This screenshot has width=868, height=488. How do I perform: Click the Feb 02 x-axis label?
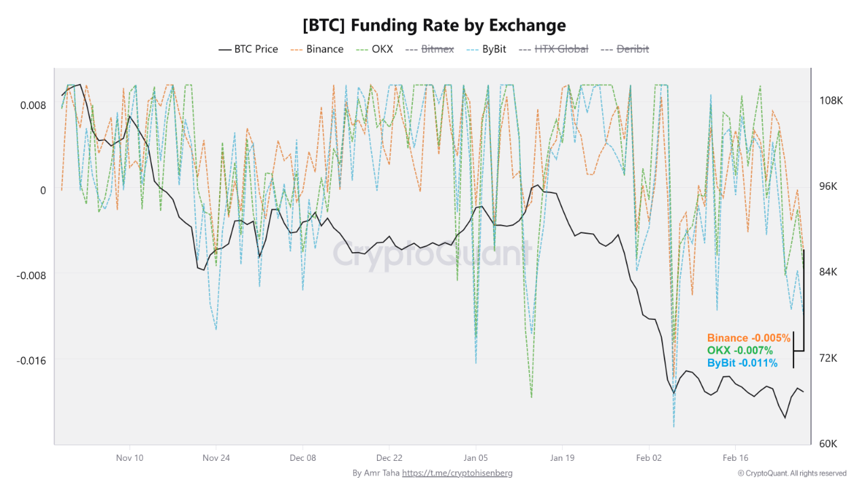(648, 457)
